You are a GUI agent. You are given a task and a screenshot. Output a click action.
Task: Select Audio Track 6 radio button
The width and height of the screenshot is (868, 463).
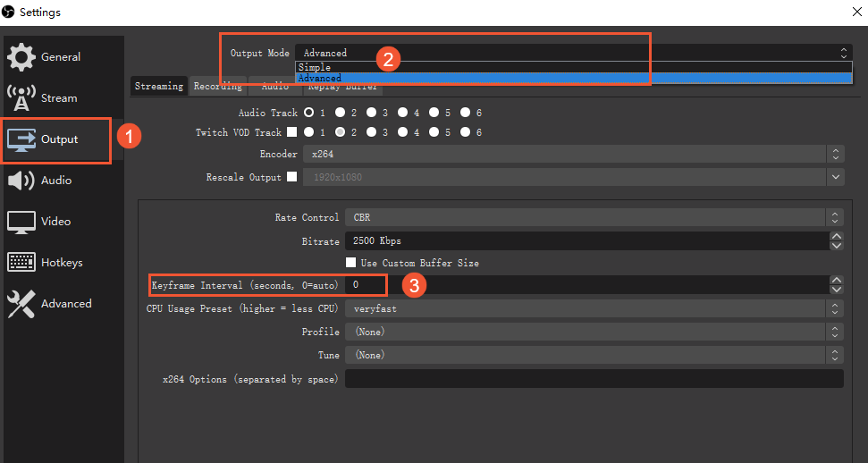(466, 113)
